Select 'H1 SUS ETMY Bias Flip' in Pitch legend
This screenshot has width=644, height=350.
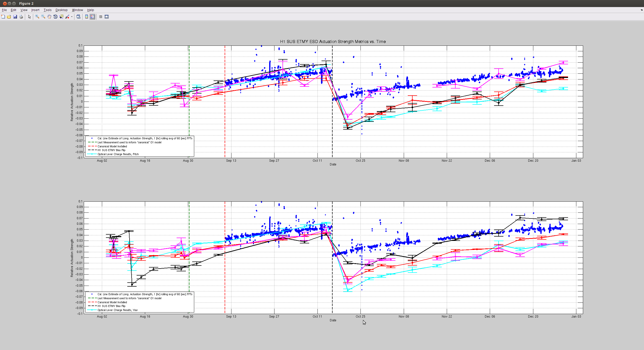tap(111, 150)
